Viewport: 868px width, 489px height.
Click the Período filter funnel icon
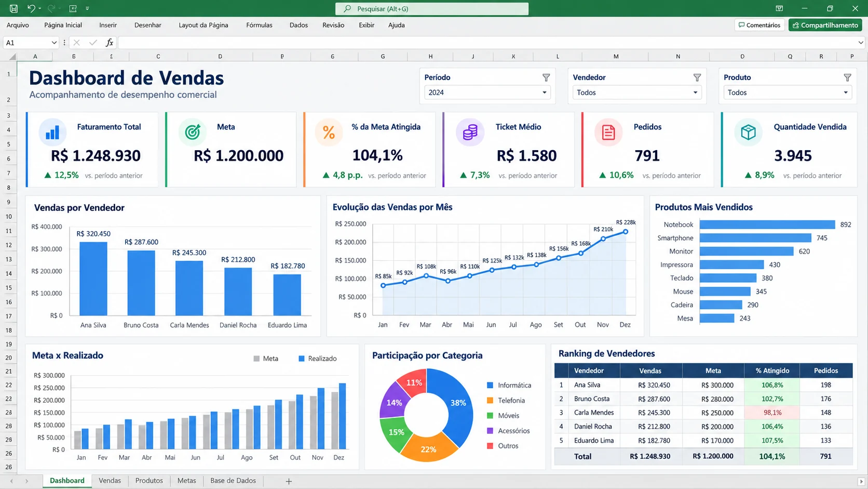coord(546,77)
